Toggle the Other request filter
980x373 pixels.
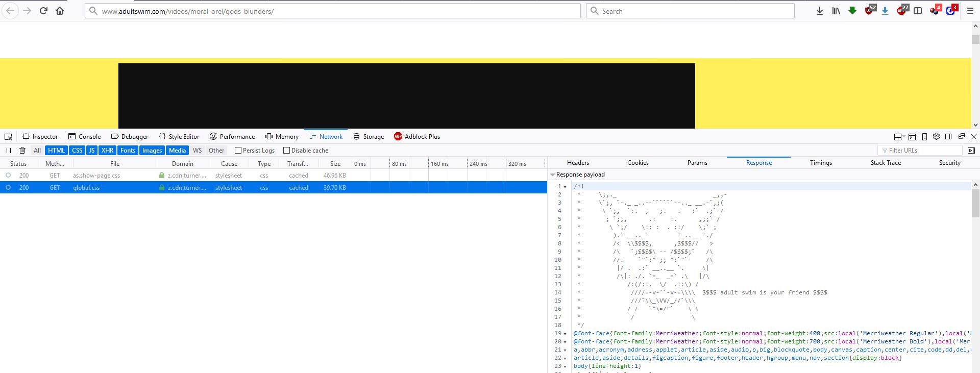[216, 151]
